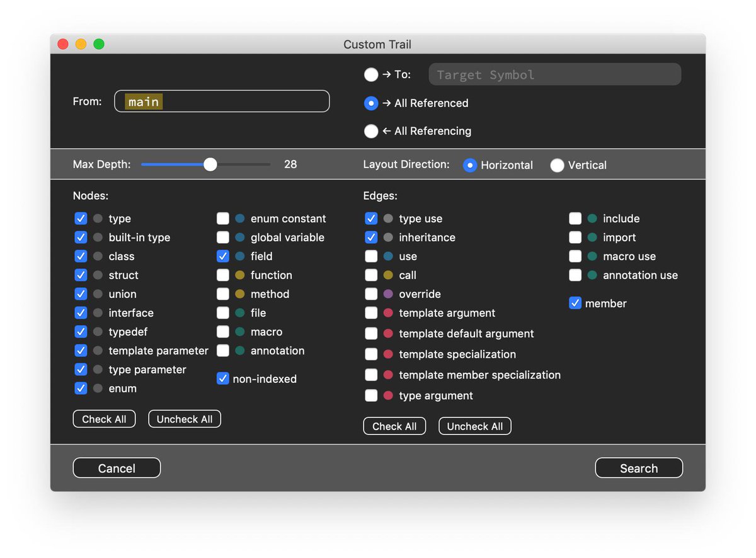The width and height of the screenshot is (756, 558).
Task: Check the 'template argument' edge checkbox
Action: [371, 313]
